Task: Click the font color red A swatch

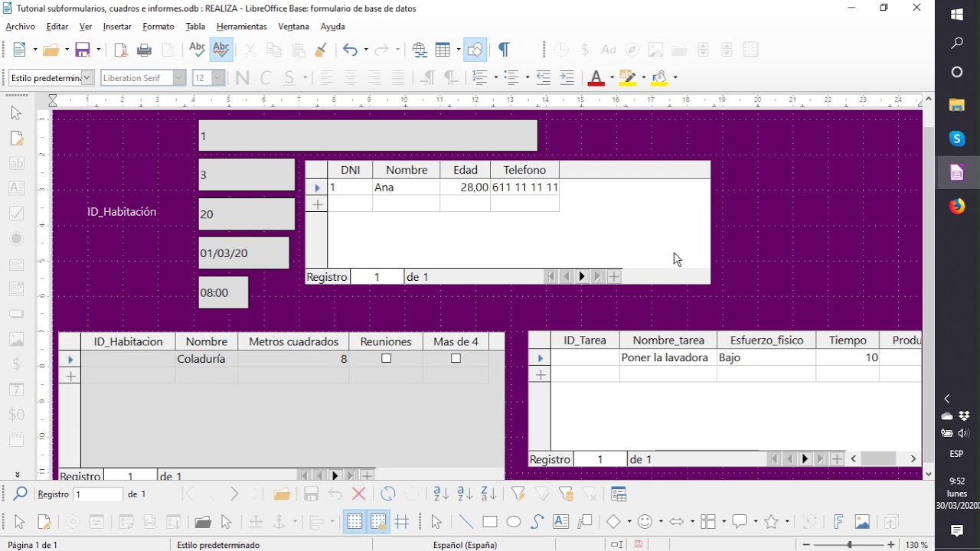Action: coord(596,77)
